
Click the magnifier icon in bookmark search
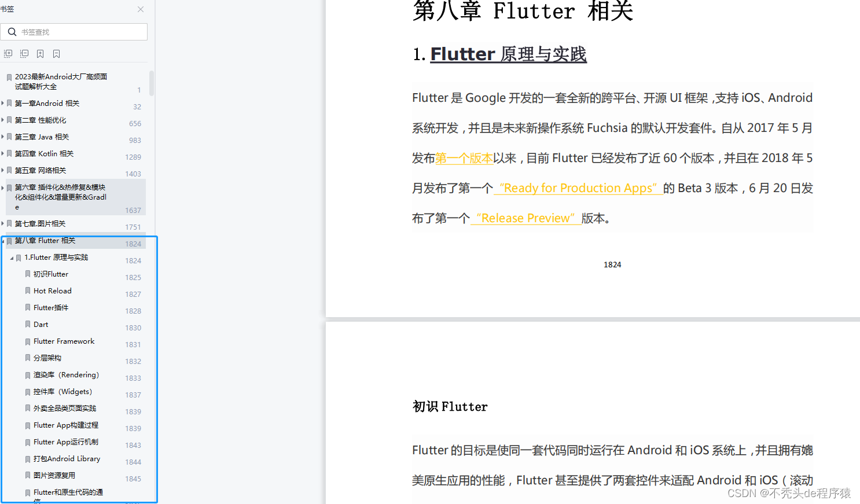[x=12, y=32]
